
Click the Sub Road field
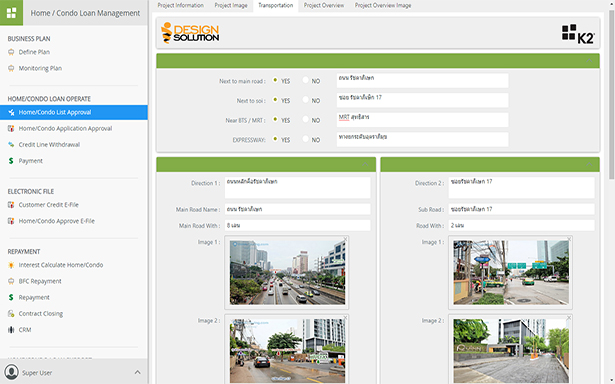tap(521, 209)
